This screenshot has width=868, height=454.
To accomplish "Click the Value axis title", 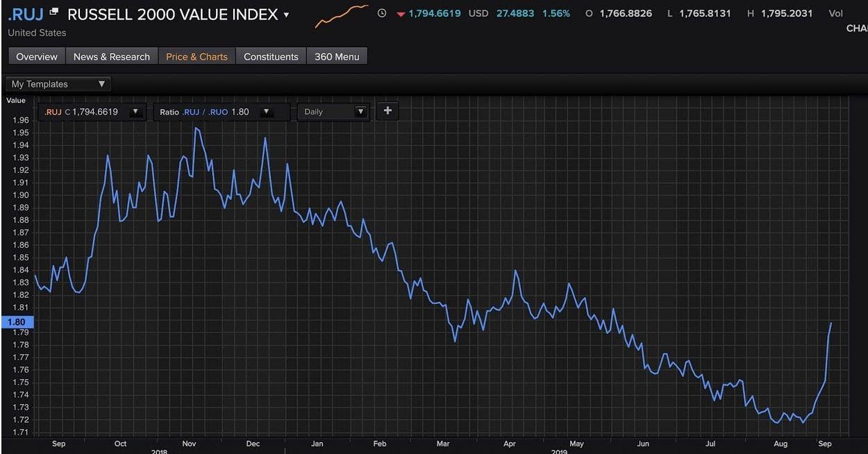I will coord(16,101).
